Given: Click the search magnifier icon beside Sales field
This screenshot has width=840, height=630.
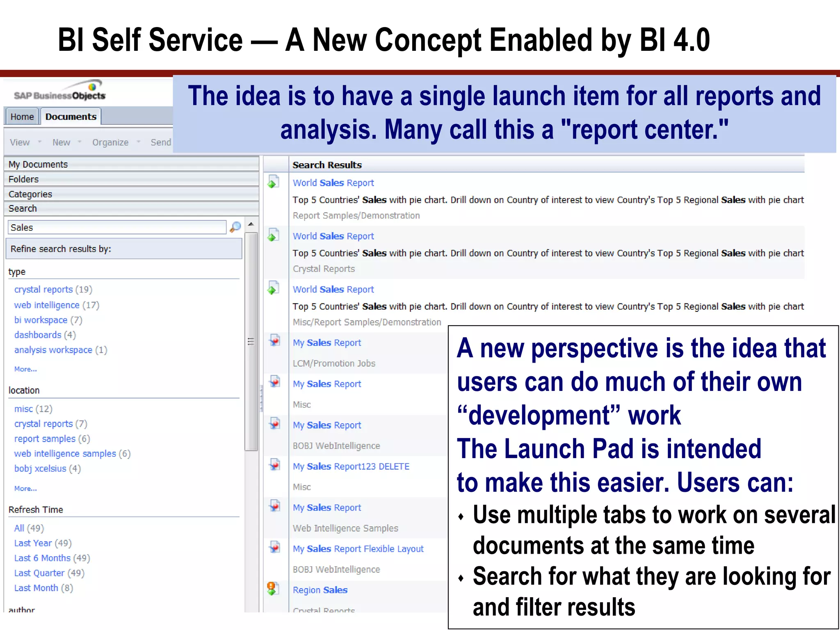Looking at the screenshot, I should tap(235, 227).
